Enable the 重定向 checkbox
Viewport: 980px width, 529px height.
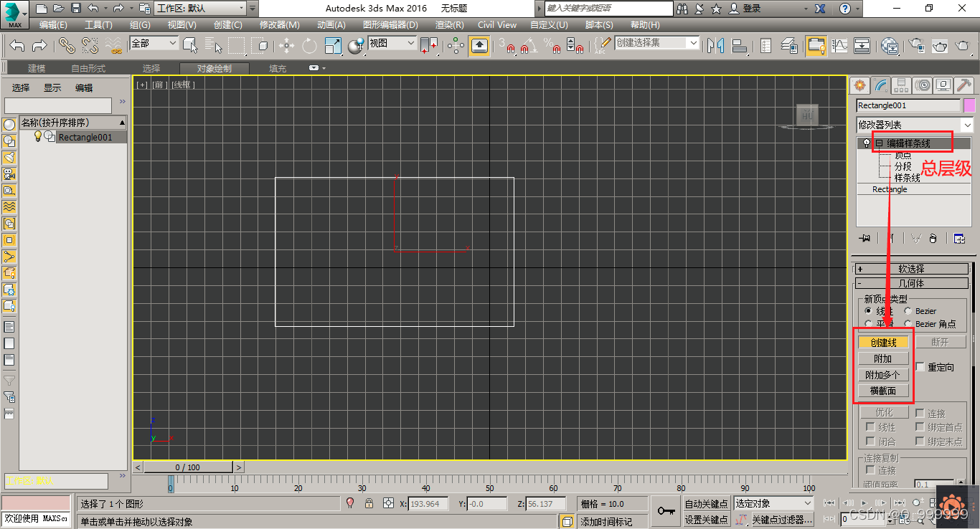920,367
